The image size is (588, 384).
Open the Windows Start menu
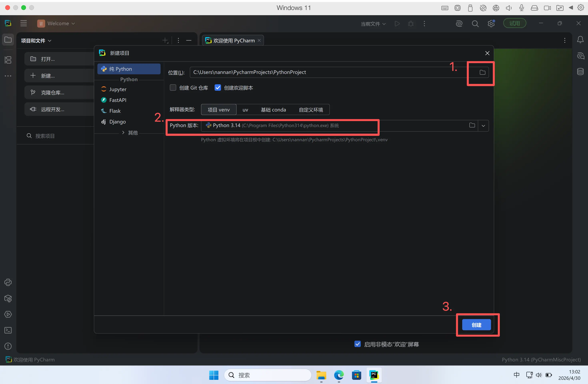click(x=214, y=375)
